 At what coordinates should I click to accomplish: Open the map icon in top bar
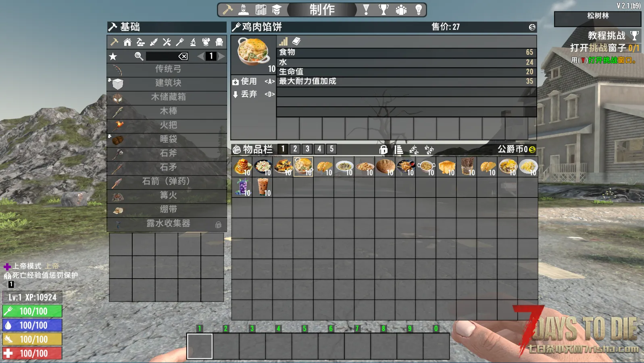(261, 9)
